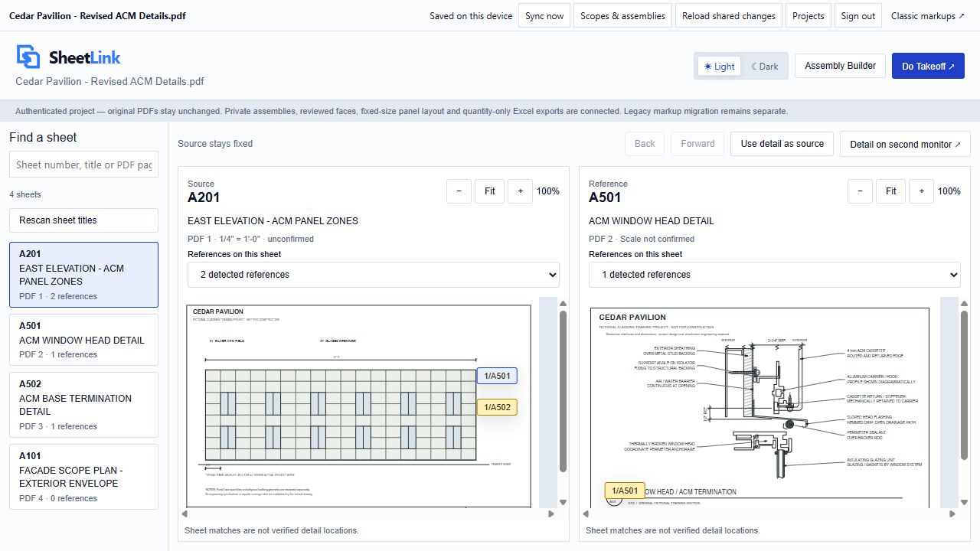Click the SheetLink logo icon
The height and width of the screenshot is (551, 980).
(x=28, y=57)
